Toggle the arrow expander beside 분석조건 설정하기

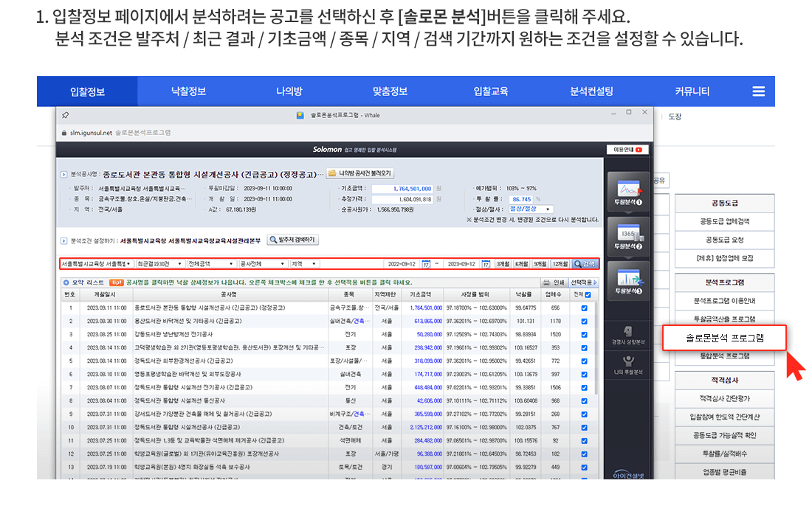(63, 240)
